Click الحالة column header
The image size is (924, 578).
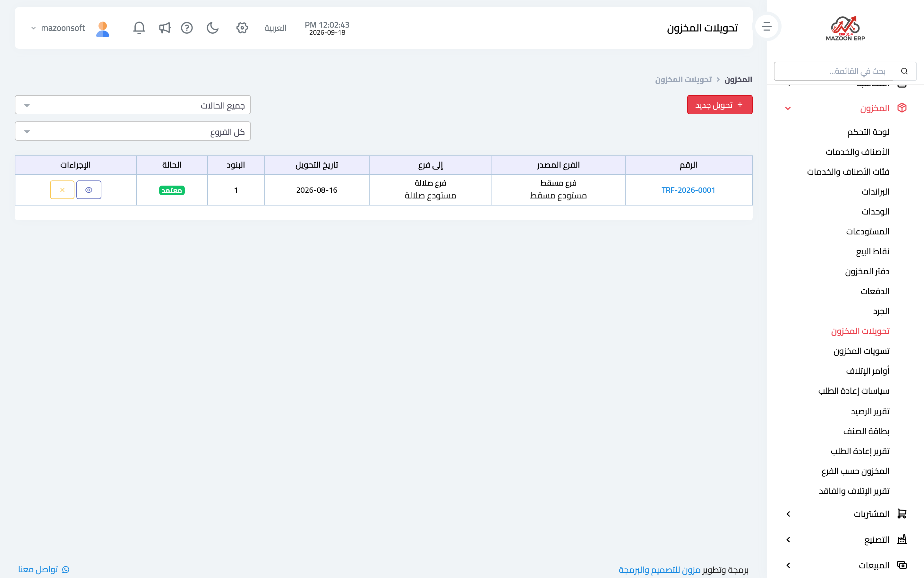[x=172, y=165]
